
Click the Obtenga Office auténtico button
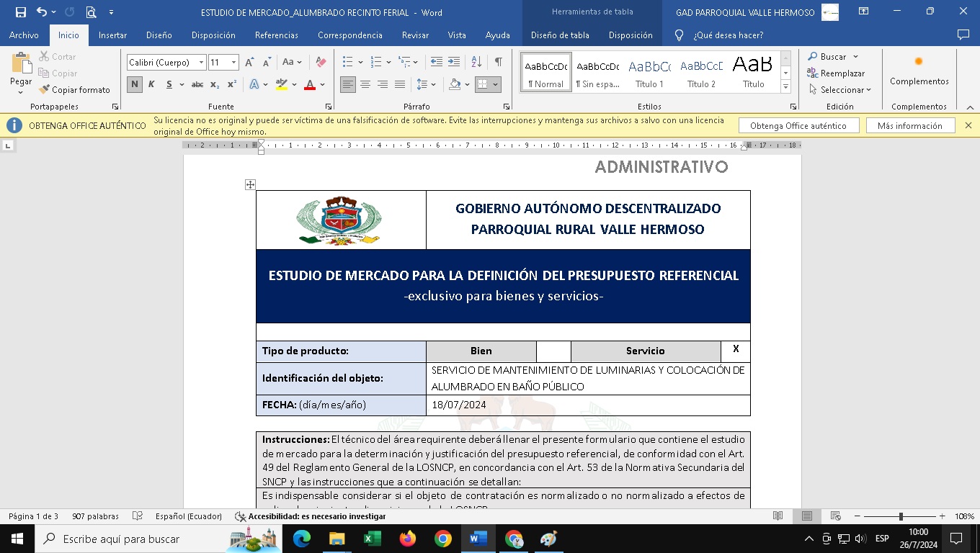pyautogui.click(x=798, y=126)
